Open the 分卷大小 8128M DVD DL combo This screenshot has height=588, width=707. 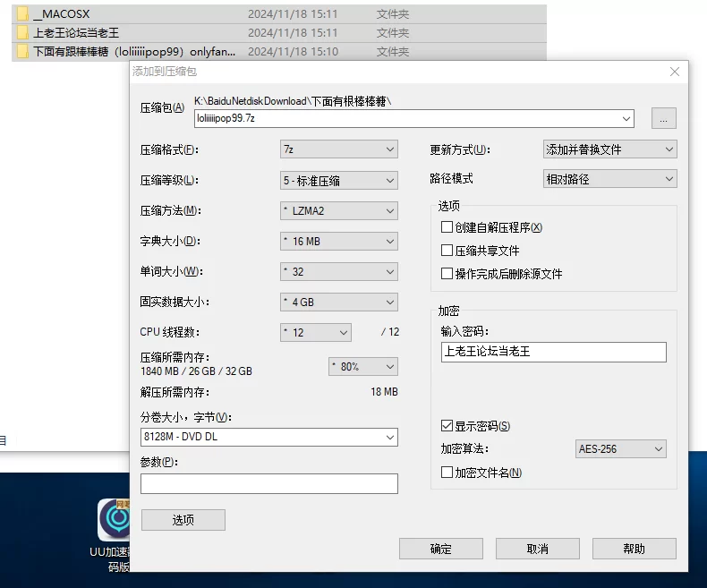(x=269, y=437)
